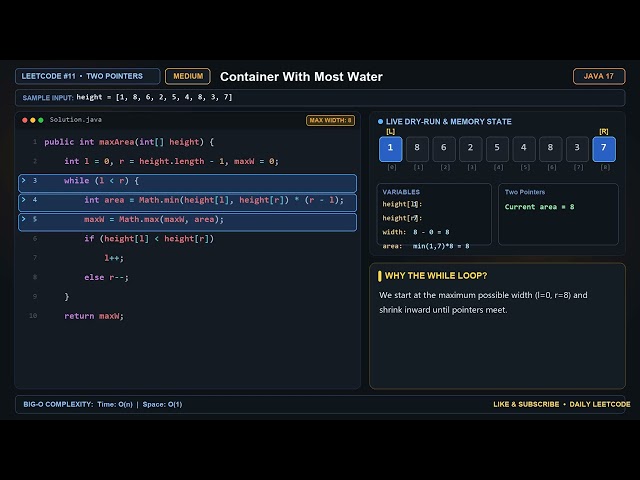Screen dimensions: 640x480
Task: Click the LEETCODE #11 · TWO POINTERS badge
Action: (x=87, y=76)
